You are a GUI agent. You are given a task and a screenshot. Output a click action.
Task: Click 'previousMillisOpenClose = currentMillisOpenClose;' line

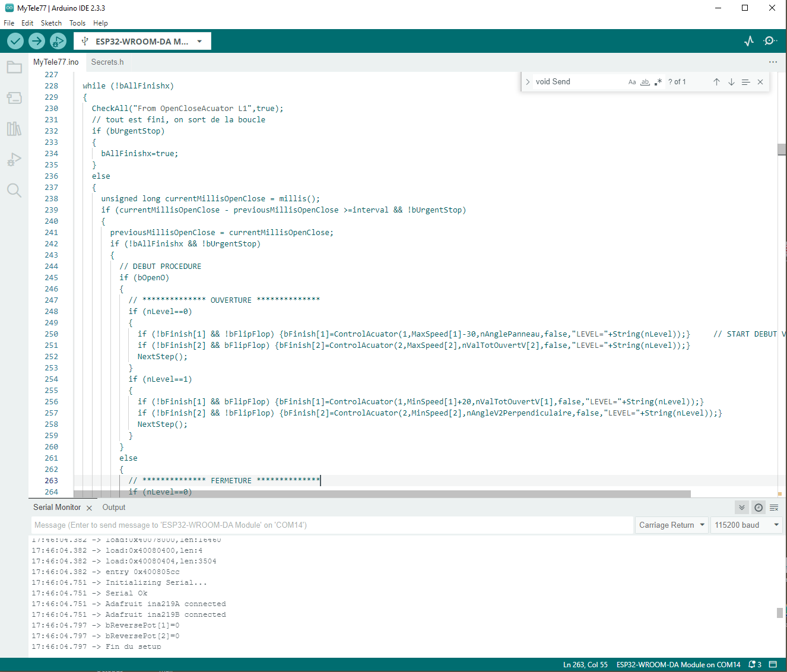[222, 233]
